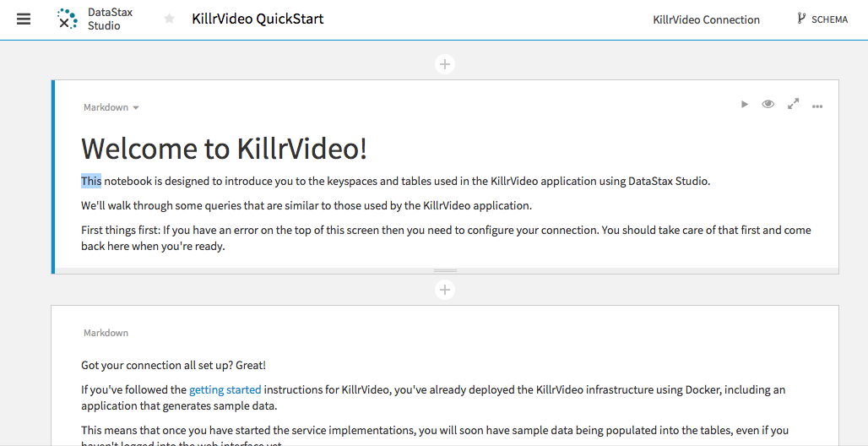Viewport: 868px width, 446px height.
Task: Add a cell above the Welcome cell
Action: pyautogui.click(x=445, y=64)
